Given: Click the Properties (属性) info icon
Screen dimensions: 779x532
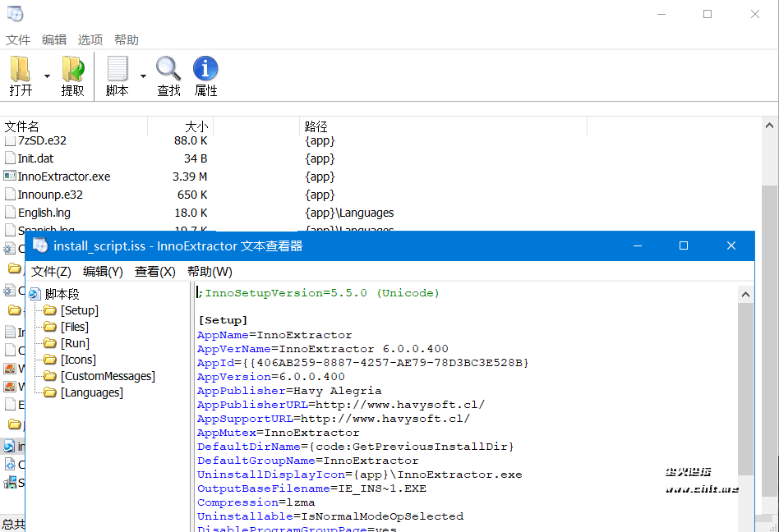Looking at the screenshot, I should point(205,70).
